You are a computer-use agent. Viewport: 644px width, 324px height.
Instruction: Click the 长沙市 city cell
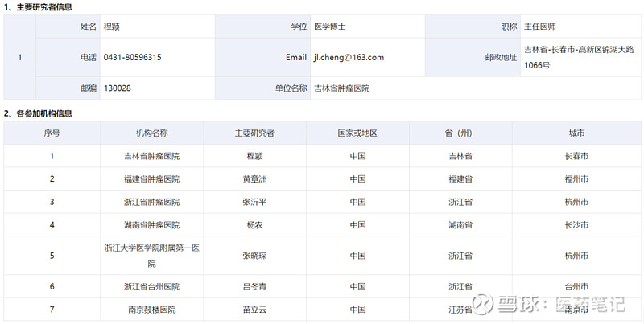tap(576, 224)
